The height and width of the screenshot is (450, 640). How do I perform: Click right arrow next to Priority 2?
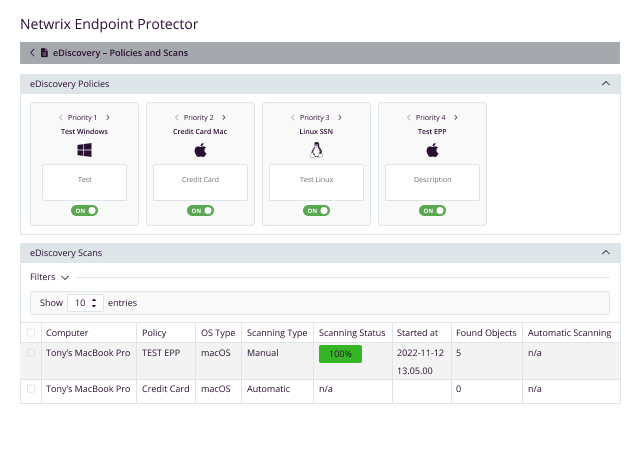(224, 118)
